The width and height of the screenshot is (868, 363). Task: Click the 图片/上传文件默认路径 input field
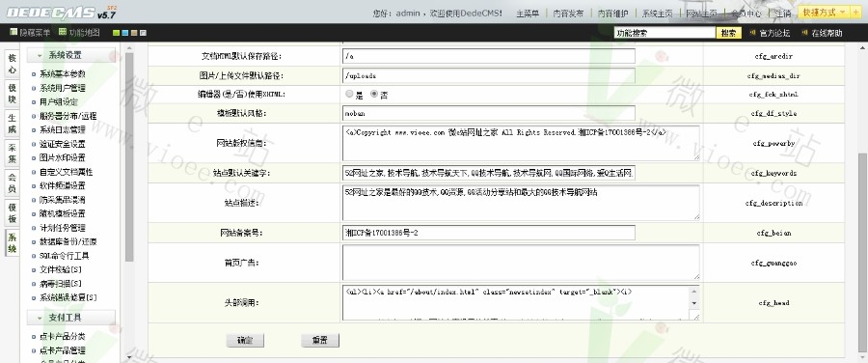[x=489, y=75]
